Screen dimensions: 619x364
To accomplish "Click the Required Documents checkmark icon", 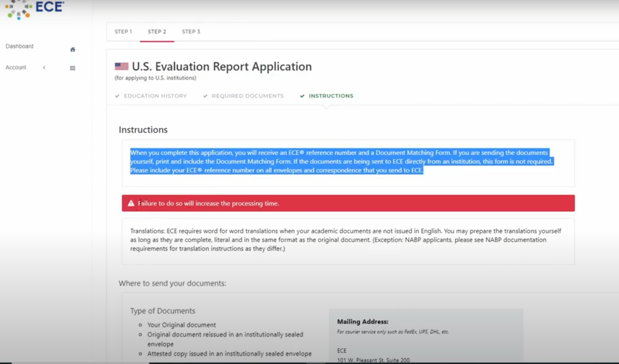I will coord(205,96).
